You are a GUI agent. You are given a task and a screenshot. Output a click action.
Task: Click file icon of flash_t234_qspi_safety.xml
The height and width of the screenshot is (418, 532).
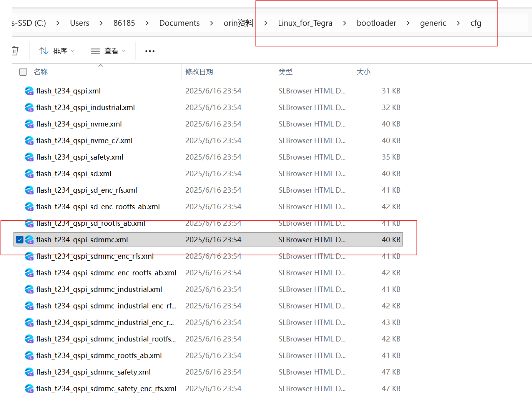point(29,157)
